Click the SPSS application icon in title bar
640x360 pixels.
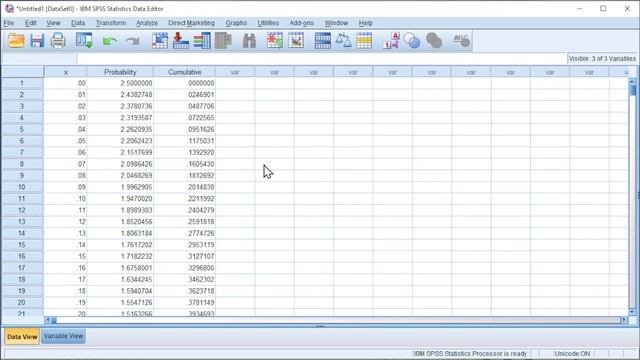(9, 8)
